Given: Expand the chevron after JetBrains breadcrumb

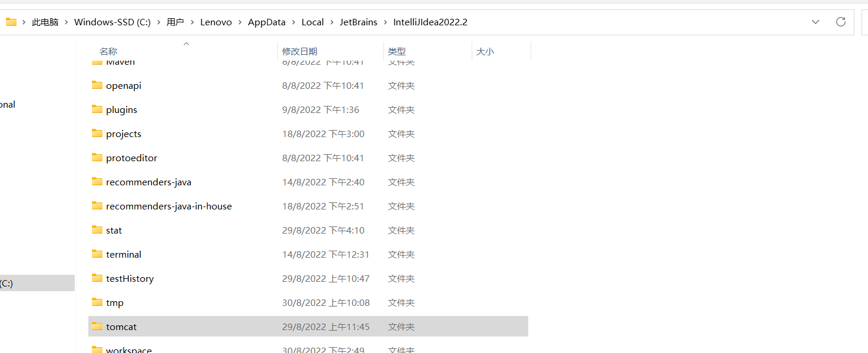Looking at the screenshot, I should [385, 22].
